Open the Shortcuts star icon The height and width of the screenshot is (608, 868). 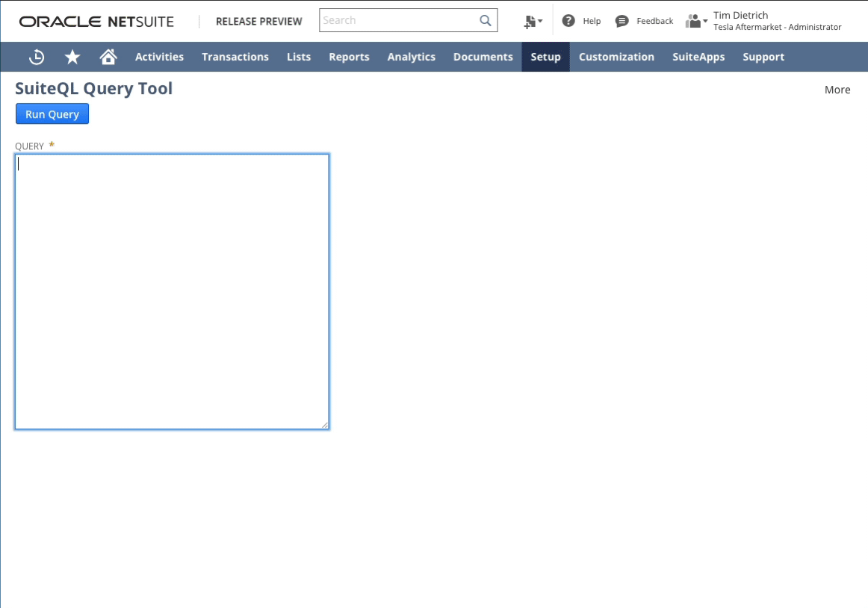point(72,57)
